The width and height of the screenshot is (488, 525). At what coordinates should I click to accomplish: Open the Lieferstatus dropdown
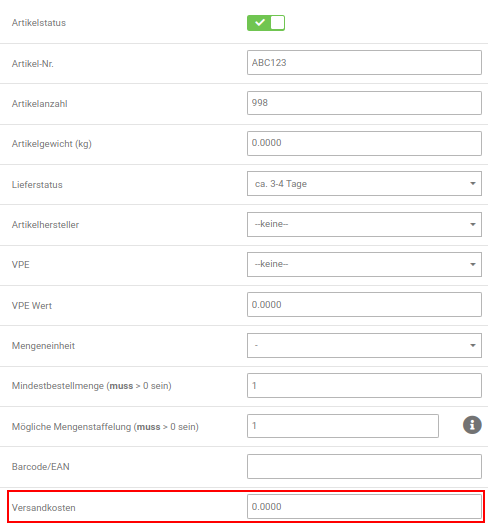tap(364, 183)
